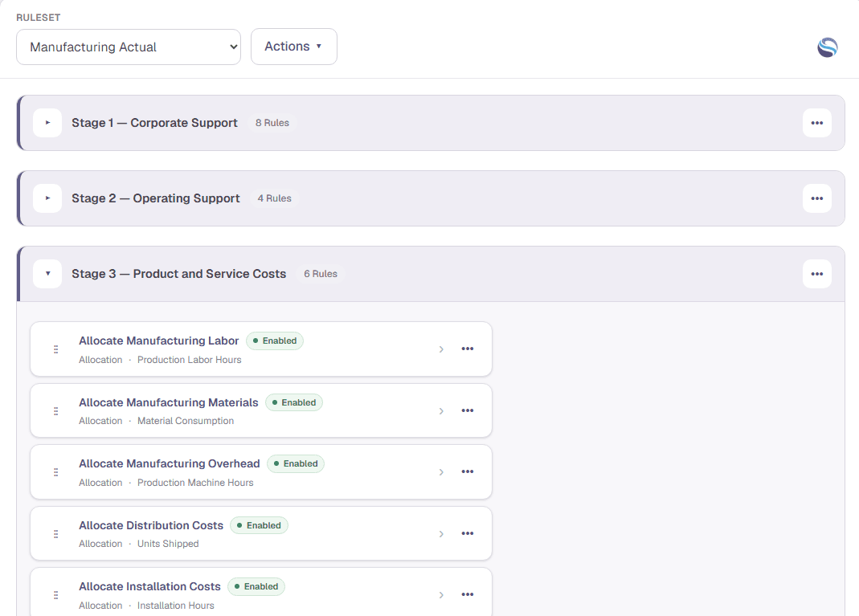The width and height of the screenshot is (859, 616).
Task: Click the Enabled badge on Installation Costs
Action: pos(256,586)
